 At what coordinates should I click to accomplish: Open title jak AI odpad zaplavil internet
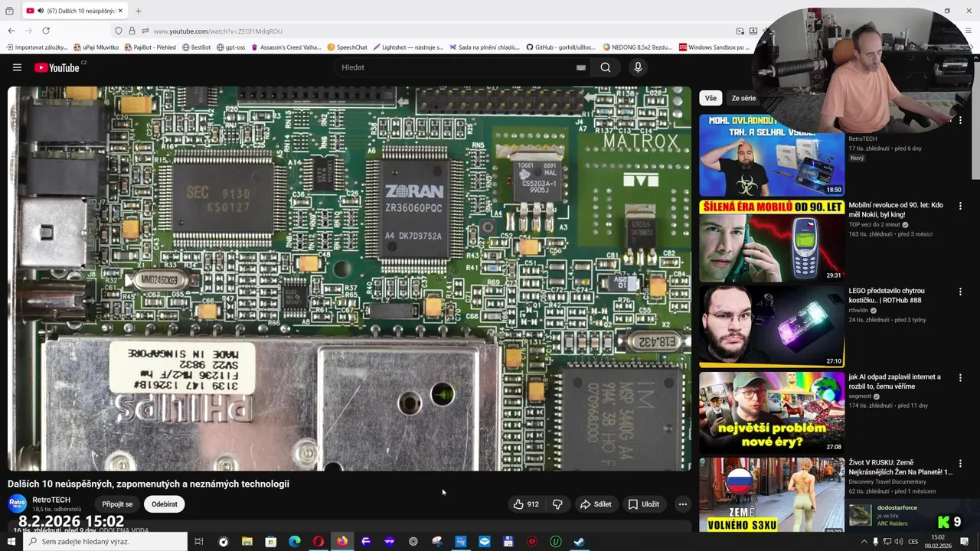coord(894,381)
